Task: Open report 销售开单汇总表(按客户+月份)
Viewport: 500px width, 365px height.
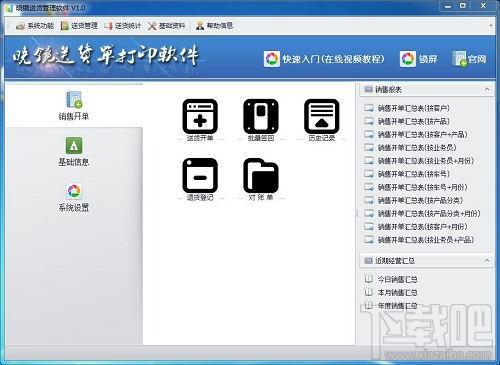Action: point(422,227)
